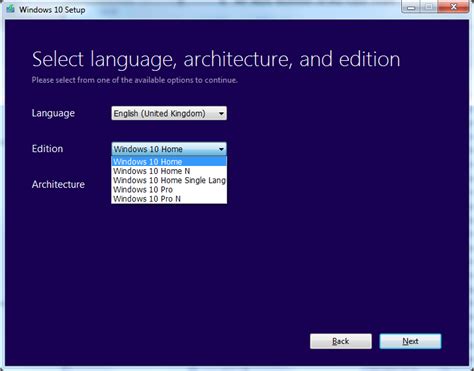Click the Language label
Viewport: 474px width, 371px height.
coord(53,113)
